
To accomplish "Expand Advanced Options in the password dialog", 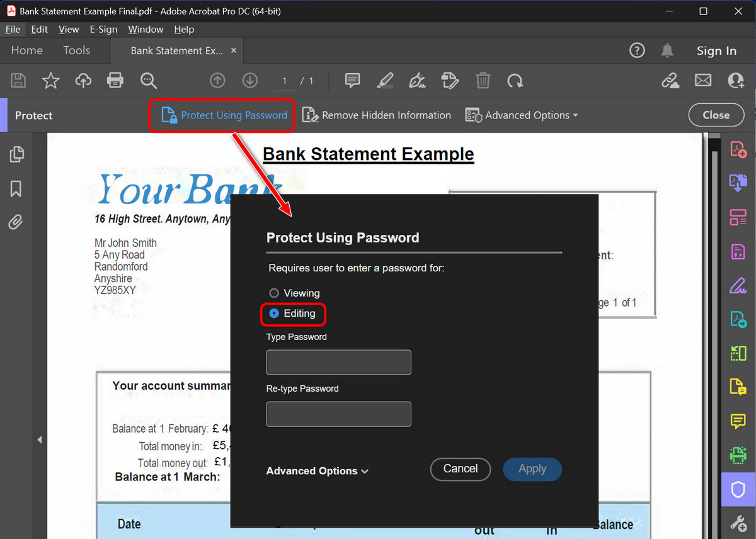I will [317, 470].
